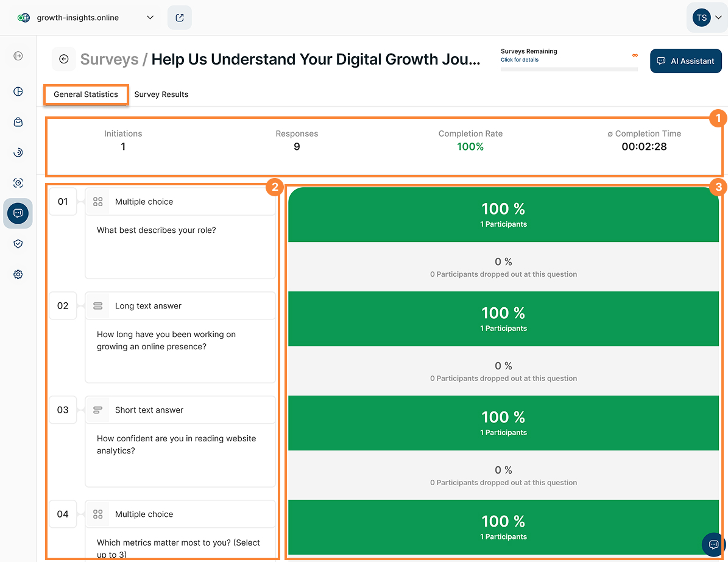Open the settings gear sidebar icon
The height and width of the screenshot is (562, 728).
18,274
